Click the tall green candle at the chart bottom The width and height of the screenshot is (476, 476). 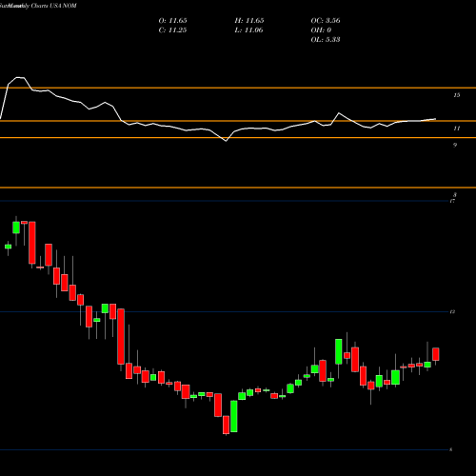coord(234,416)
